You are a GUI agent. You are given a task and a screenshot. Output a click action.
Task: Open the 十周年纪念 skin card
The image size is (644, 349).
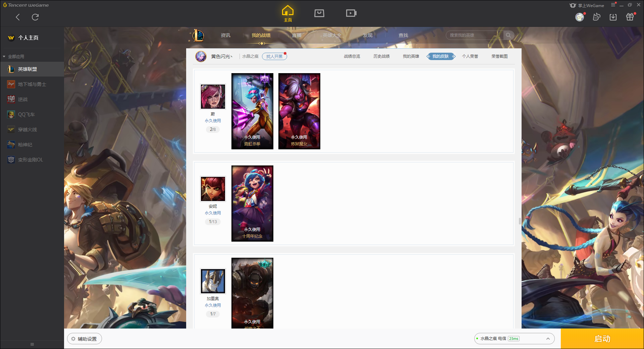252,203
